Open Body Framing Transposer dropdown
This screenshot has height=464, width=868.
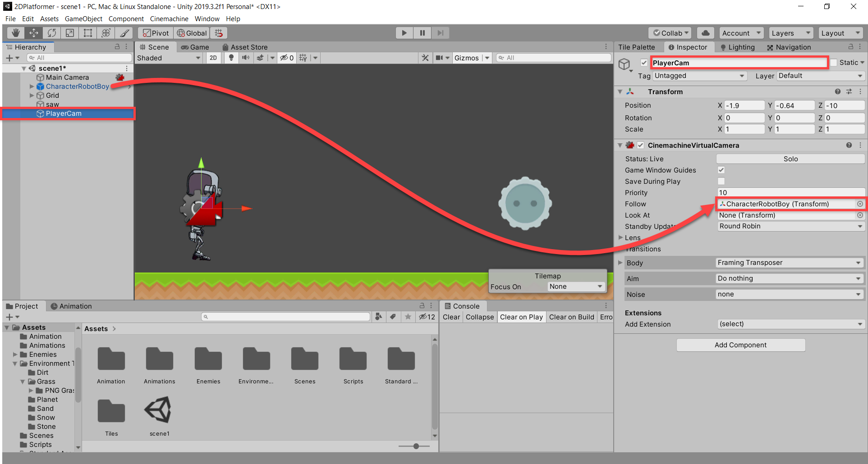click(790, 263)
